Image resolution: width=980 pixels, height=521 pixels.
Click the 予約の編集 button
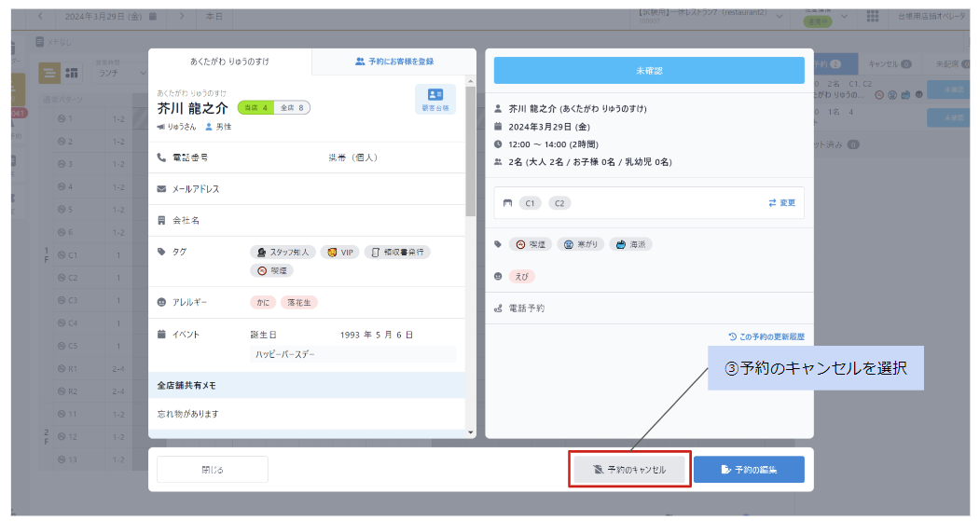(x=748, y=470)
